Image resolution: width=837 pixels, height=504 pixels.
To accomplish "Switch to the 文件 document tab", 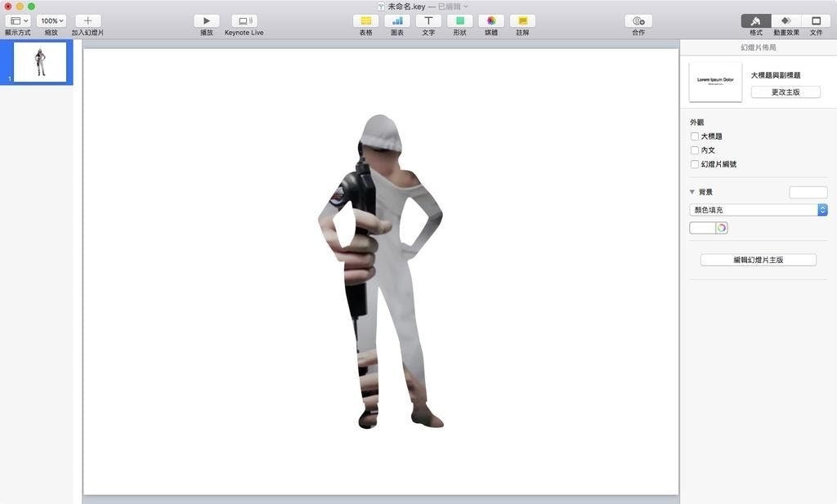I will (x=816, y=20).
